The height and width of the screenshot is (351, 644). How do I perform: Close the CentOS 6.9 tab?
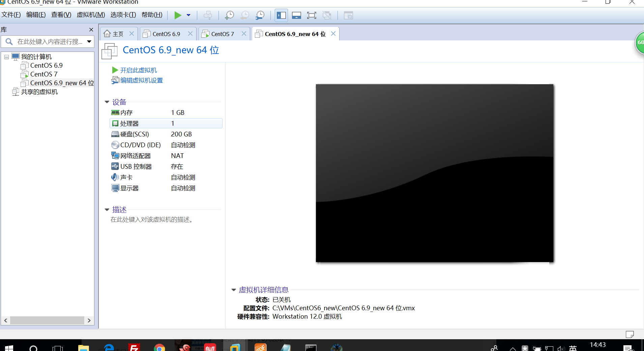tap(190, 34)
